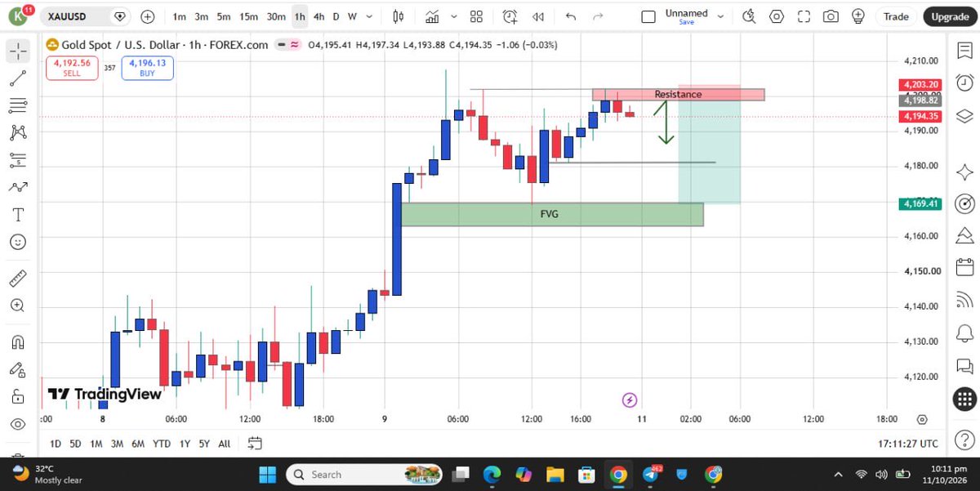Switch to the 15m timeframe
The width and height of the screenshot is (980, 491).
pyautogui.click(x=249, y=16)
